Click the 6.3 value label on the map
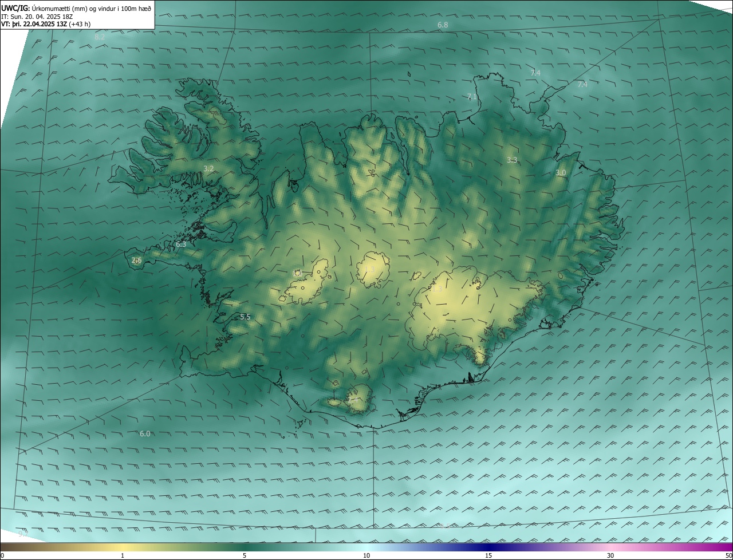 coord(181,244)
